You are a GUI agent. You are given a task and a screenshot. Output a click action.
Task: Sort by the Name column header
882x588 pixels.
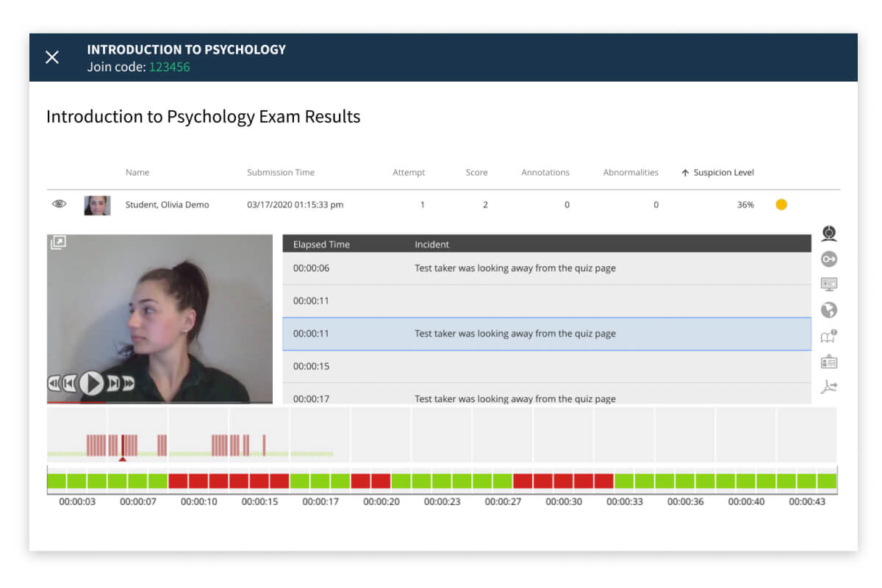pyautogui.click(x=137, y=173)
